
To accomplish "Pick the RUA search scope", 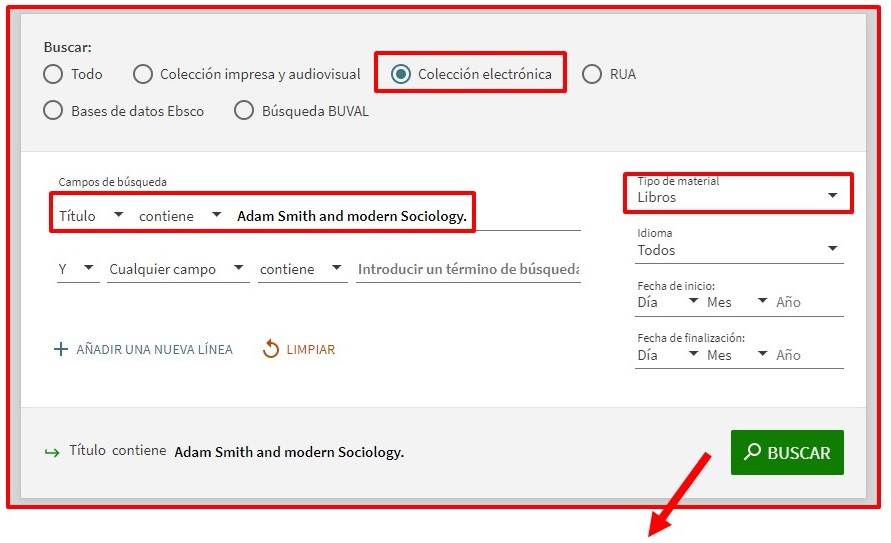I will pyautogui.click(x=592, y=74).
